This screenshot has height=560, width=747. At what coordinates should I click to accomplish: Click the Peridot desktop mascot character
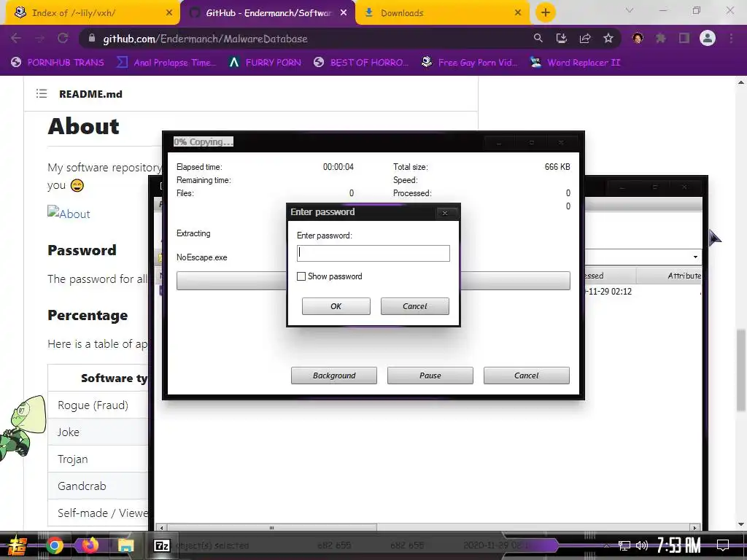[x=21, y=427]
